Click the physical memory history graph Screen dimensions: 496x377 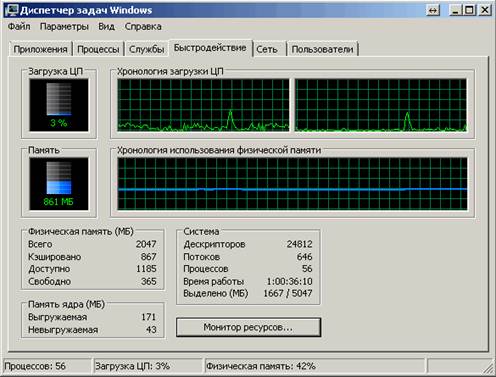tap(292, 184)
